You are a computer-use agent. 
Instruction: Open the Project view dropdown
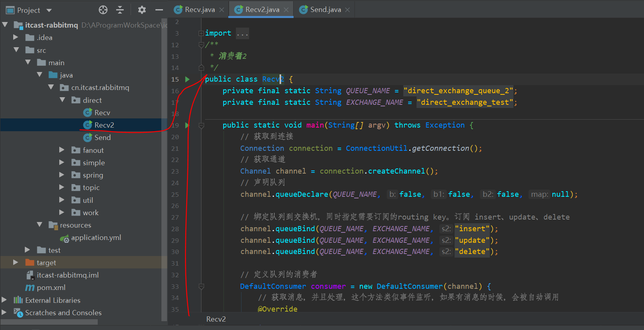pyautogui.click(x=49, y=10)
